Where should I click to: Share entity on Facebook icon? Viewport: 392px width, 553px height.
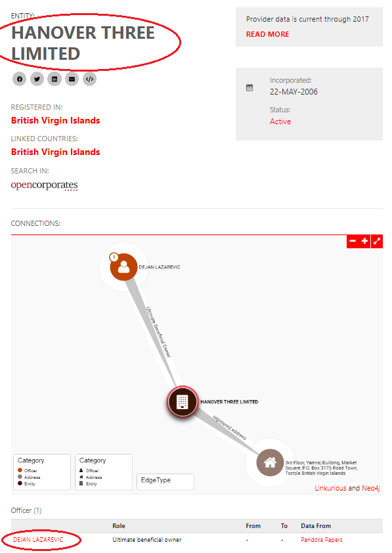point(20,79)
